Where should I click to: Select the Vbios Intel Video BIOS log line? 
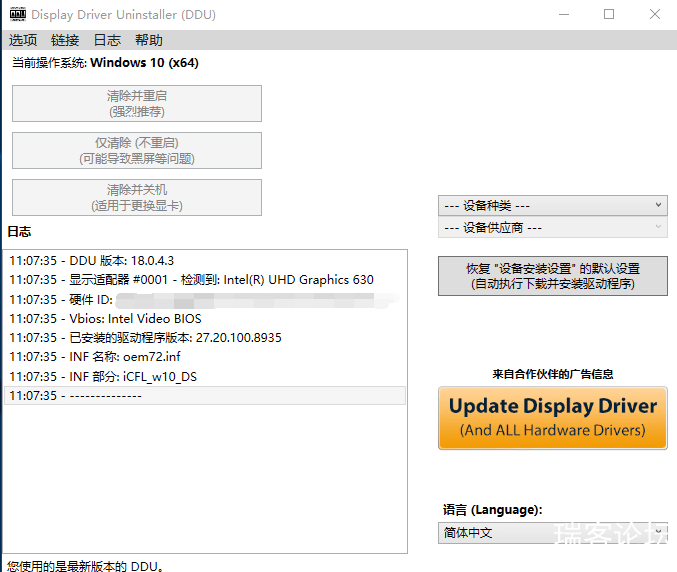[105, 319]
